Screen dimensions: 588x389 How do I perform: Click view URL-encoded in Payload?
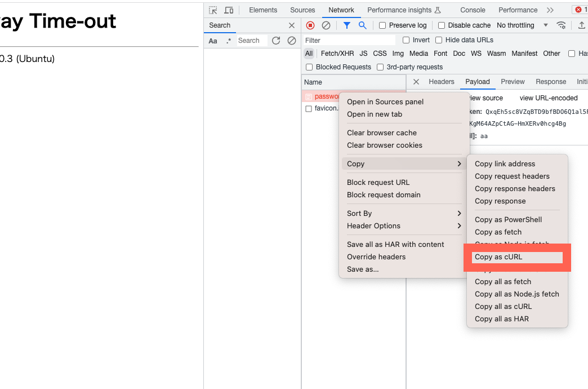point(548,98)
